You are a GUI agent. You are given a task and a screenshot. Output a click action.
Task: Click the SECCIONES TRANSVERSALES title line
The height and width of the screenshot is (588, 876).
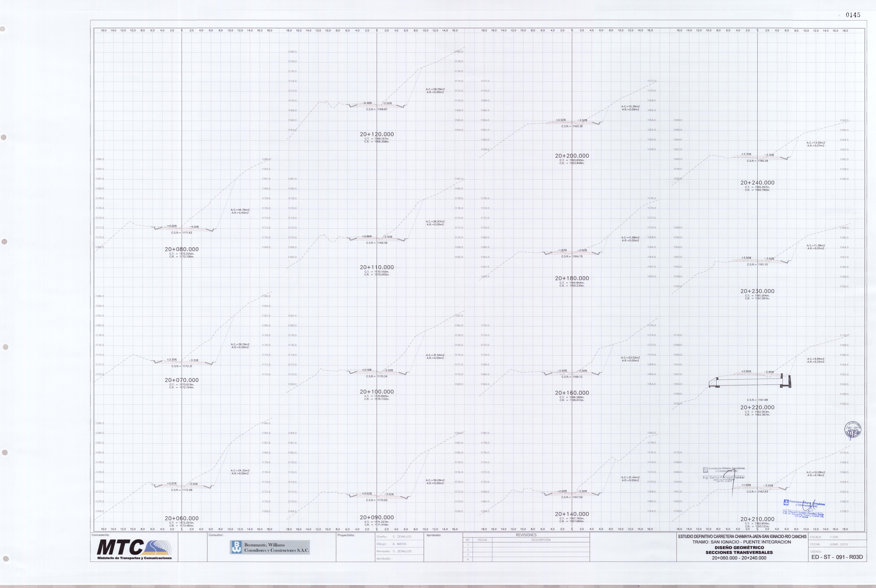[739, 552]
